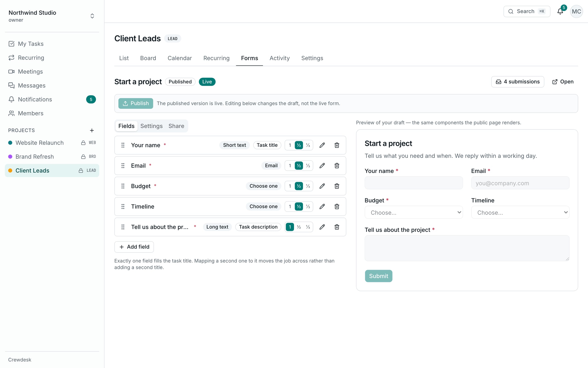Set Email field to full width
Viewport: 588px width, 368px height.
point(290,166)
